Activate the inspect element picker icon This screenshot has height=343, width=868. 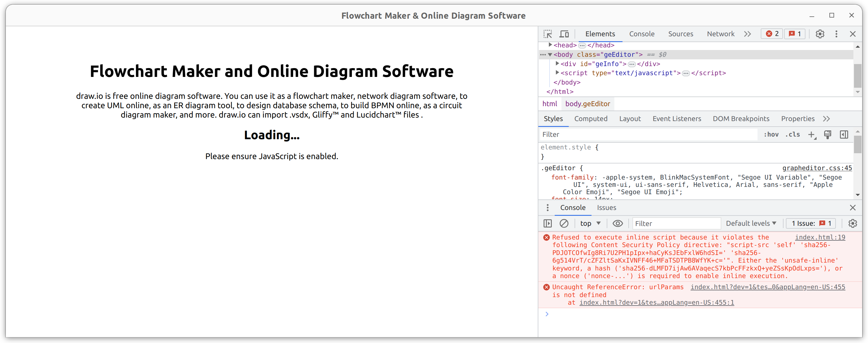[x=548, y=34]
